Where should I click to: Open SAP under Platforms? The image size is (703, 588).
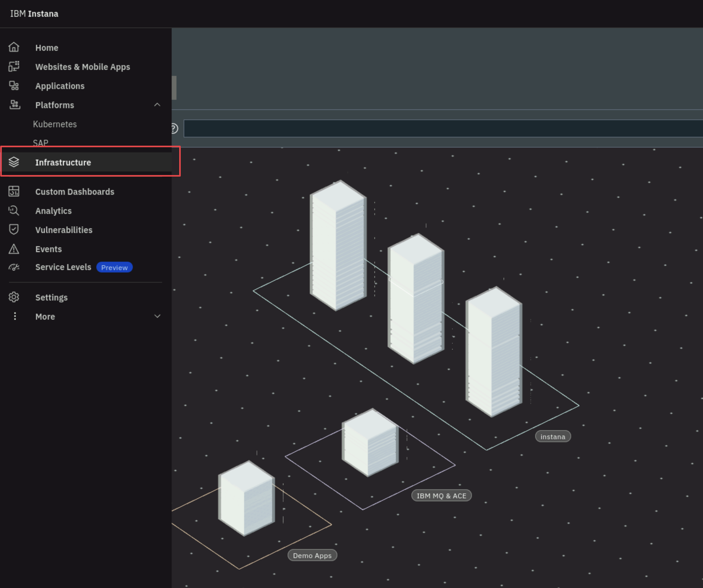[x=40, y=143]
